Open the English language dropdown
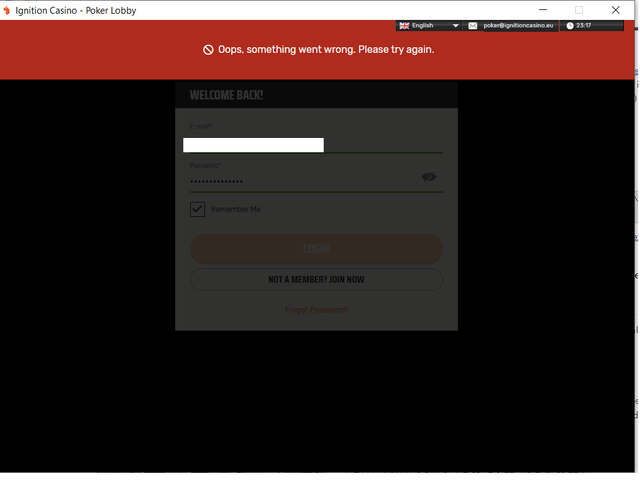 (428, 26)
